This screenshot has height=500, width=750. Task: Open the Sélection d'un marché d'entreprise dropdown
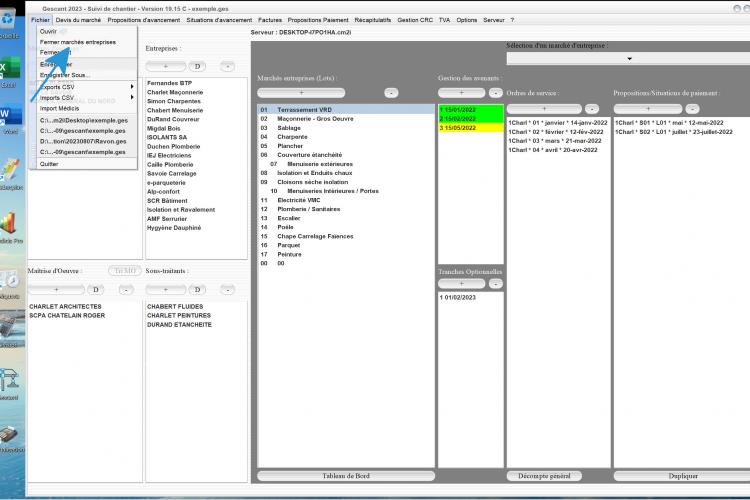[629, 59]
